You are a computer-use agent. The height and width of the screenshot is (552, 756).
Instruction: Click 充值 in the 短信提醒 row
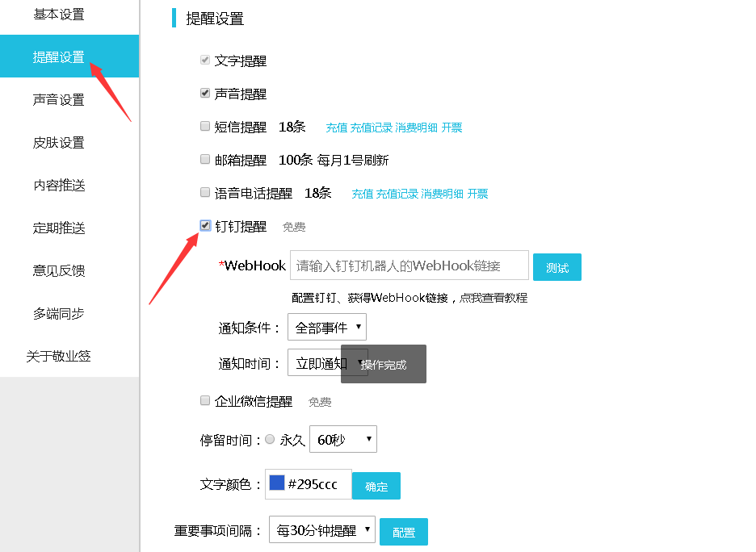click(x=337, y=128)
